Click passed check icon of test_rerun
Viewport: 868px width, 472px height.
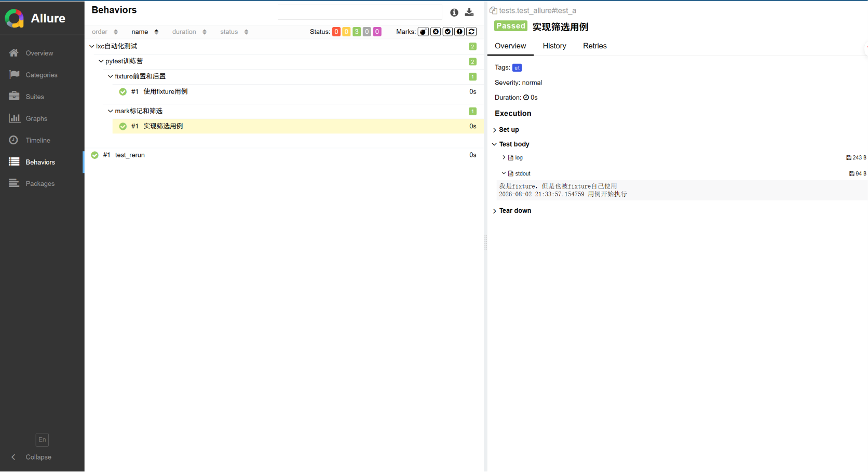coord(94,155)
